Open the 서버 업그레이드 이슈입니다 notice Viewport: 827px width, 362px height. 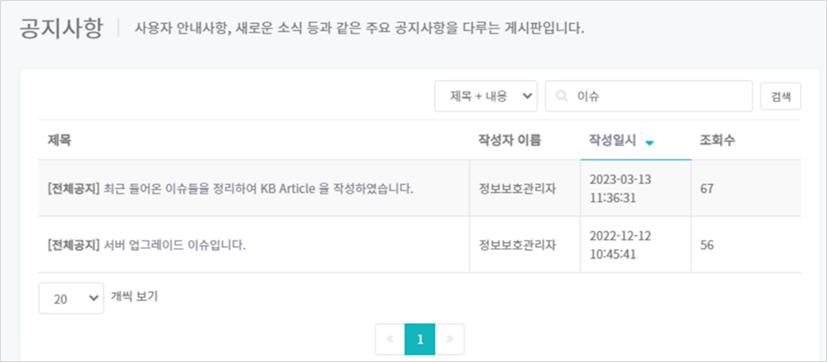[x=147, y=245]
